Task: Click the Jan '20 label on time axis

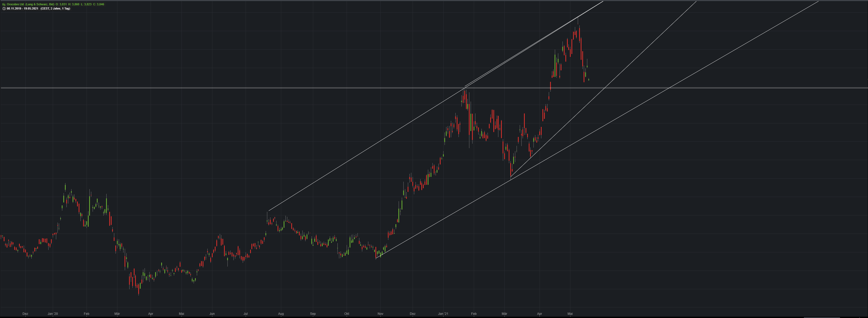Action: [53, 314]
